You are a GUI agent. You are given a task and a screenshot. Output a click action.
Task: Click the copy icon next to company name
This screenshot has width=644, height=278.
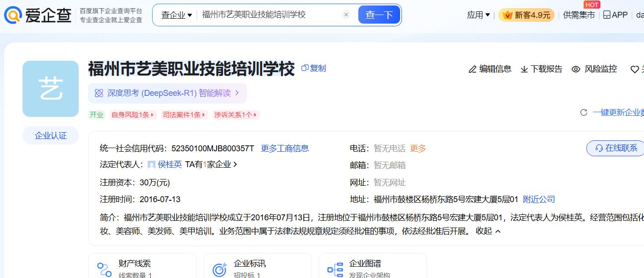305,68
